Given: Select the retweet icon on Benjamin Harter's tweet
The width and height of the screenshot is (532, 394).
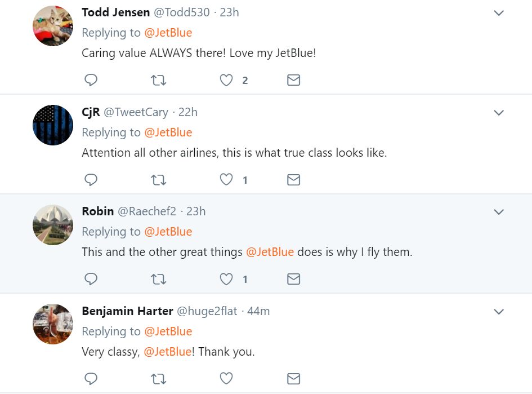Looking at the screenshot, I should coord(158,378).
